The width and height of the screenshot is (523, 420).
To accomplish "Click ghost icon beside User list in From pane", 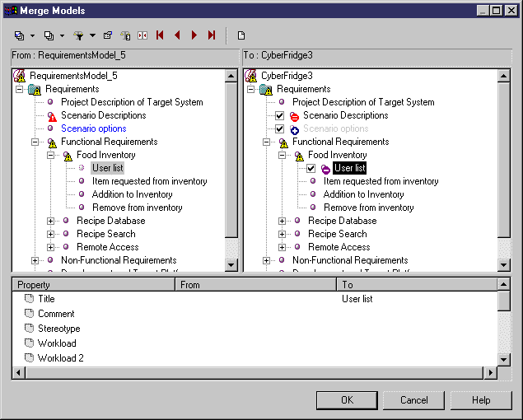I will pyautogui.click(x=82, y=168).
